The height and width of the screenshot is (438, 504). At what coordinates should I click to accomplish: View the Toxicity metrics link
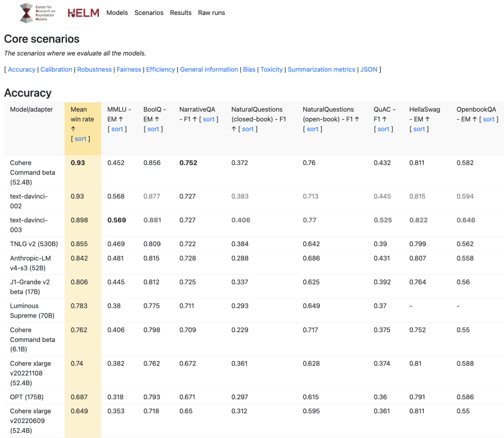[272, 70]
